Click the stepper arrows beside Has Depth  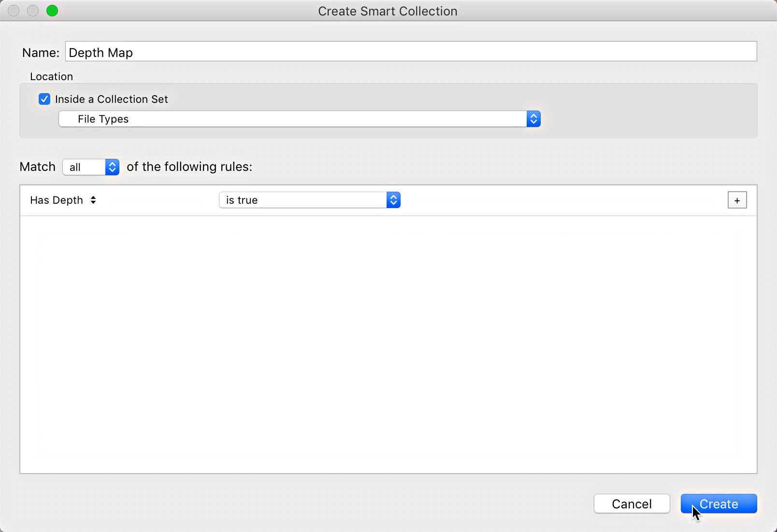pyautogui.click(x=93, y=200)
